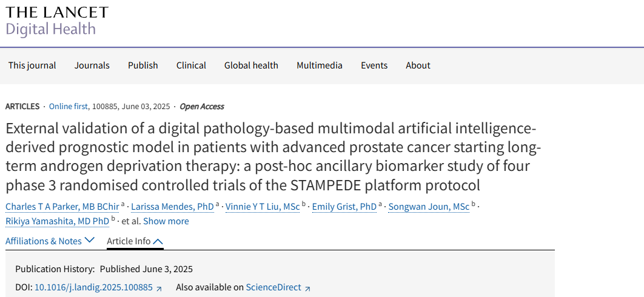644x297 pixels.
Task: Follow the Online first link
Action: pyautogui.click(x=68, y=107)
